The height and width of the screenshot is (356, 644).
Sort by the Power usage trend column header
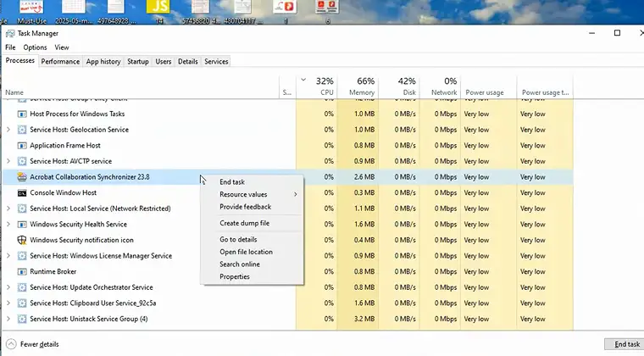tap(545, 86)
